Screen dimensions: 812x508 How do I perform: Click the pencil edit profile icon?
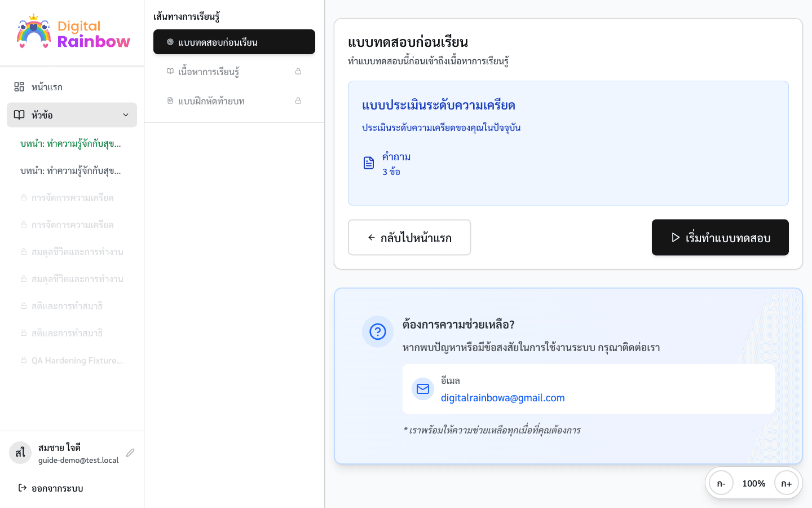coord(130,453)
